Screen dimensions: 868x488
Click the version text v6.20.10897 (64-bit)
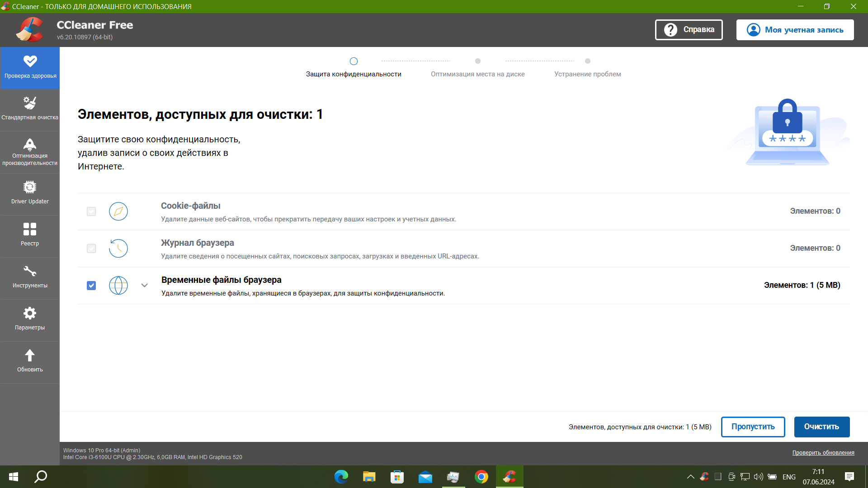tap(85, 38)
